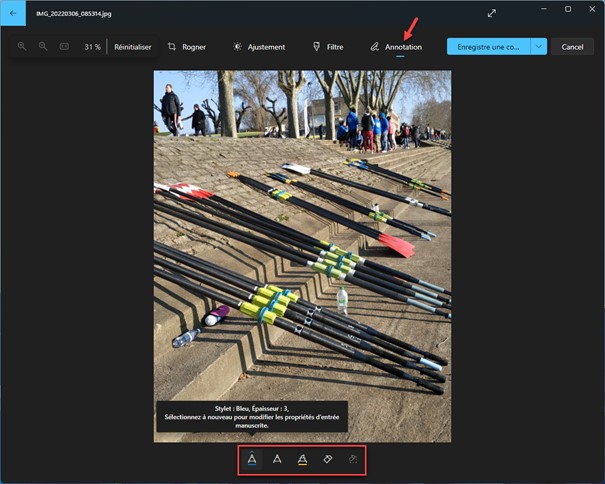
Task: Click the fit to window icon
Action: tap(64, 47)
